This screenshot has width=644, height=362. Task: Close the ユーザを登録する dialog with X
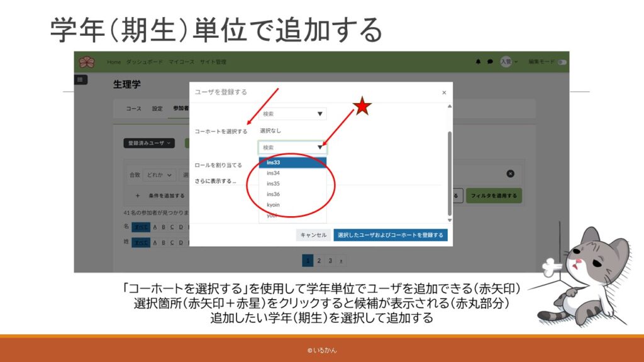(444, 92)
